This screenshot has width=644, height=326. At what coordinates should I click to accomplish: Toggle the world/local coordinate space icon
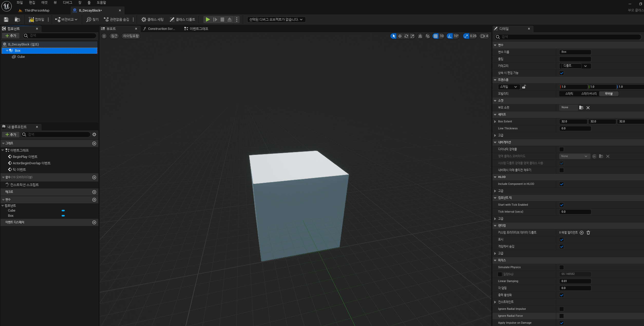point(420,36)
